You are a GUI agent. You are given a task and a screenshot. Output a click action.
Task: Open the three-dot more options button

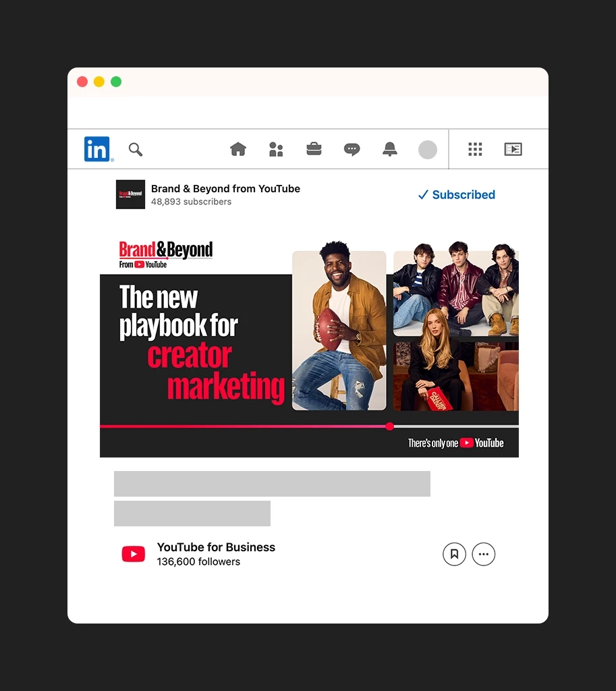coord(483,554)
